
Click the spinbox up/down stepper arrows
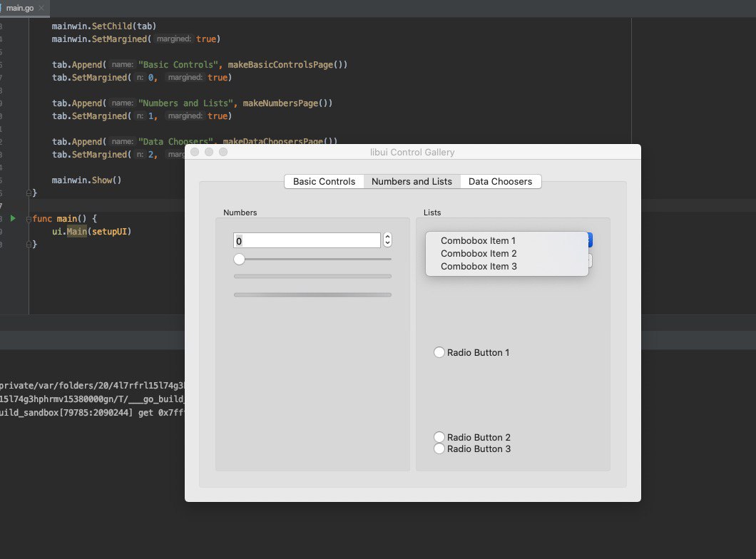pos(388,240)
